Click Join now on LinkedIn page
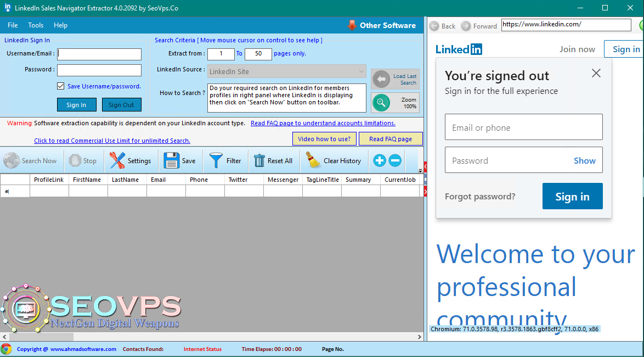Image resolution: width=644 pixels, height=357 pixels. [577, 49]
